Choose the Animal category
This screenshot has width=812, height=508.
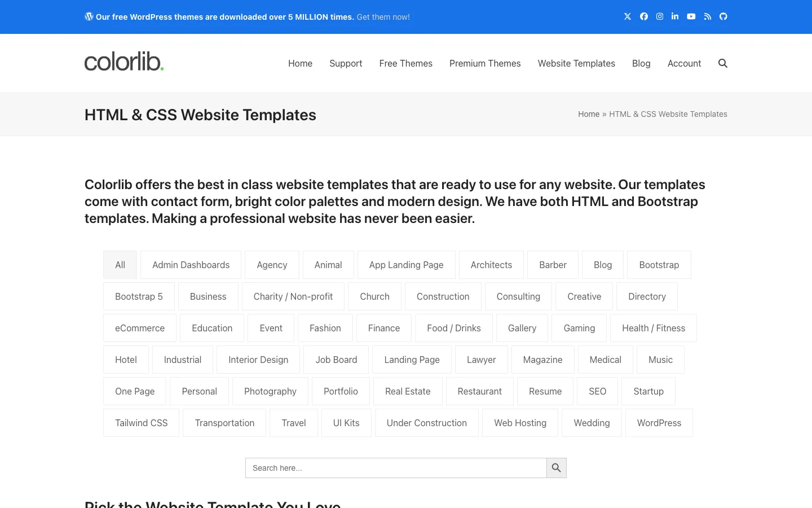pyautogui.click(x=328, y=265)
